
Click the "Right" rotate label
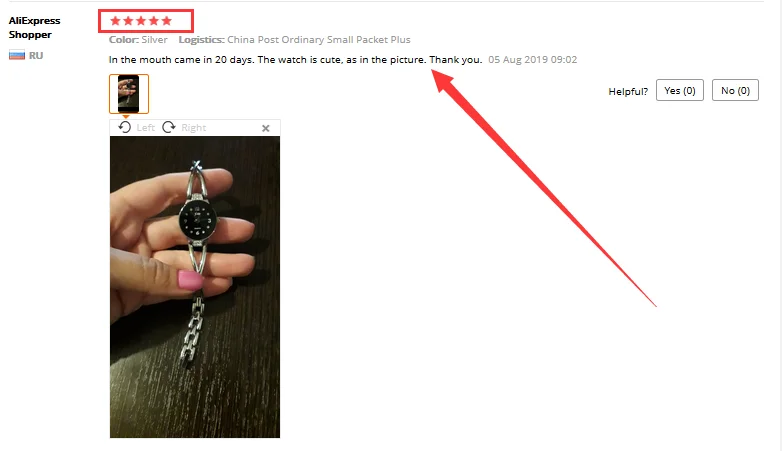point(194,128)
